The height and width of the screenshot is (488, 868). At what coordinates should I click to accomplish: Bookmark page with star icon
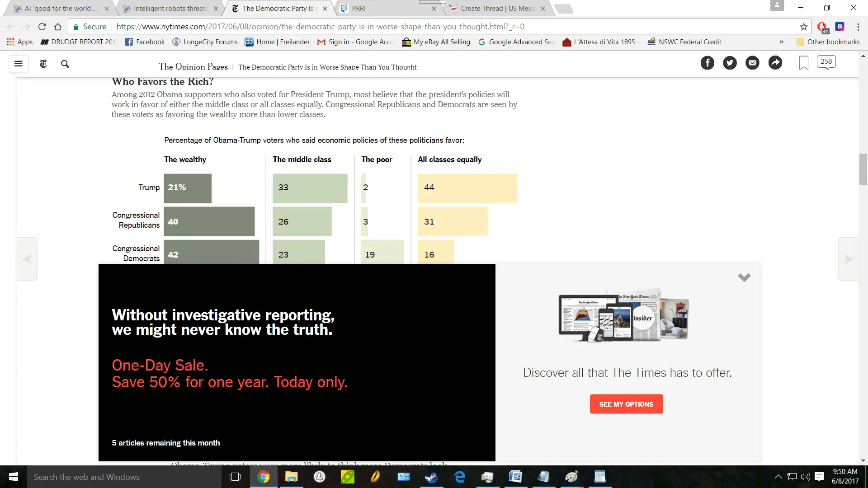coord(804,27)
